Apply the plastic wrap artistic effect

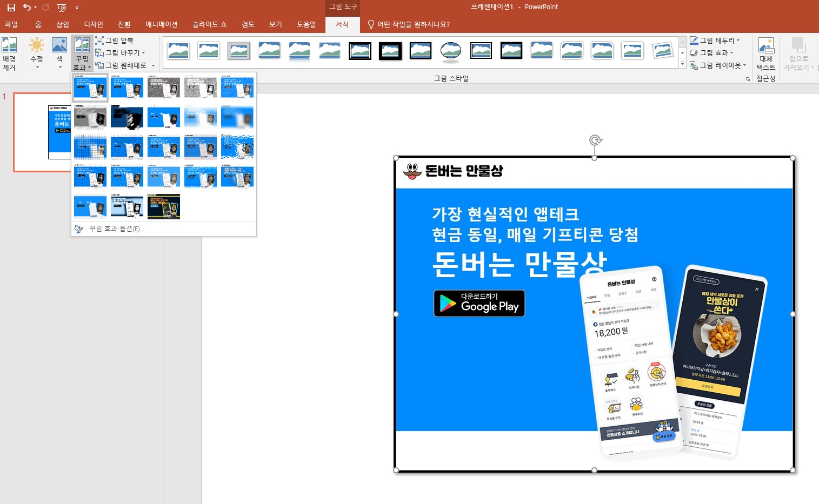point(237,176)
